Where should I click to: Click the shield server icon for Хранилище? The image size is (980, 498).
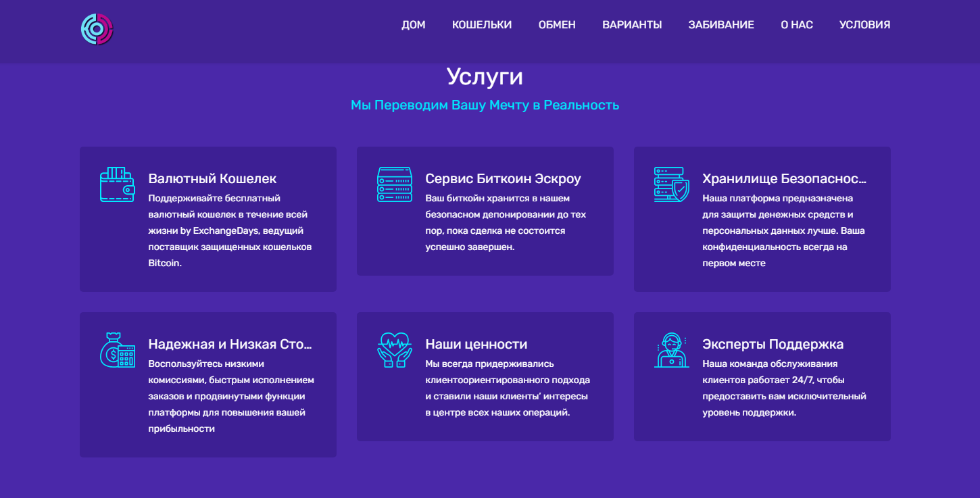point(672,184)
